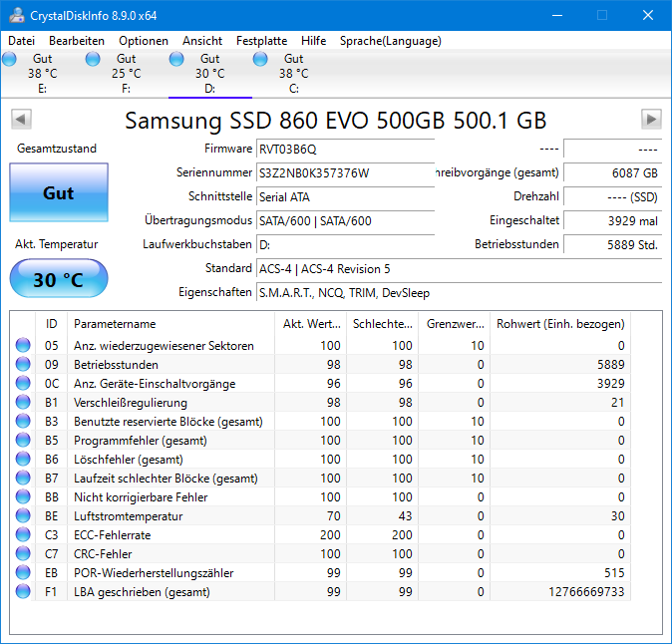The height and width of the screenshot is (644, 672).
Task: Click status orb of attribute B3 row
Action: click(23, 421)
